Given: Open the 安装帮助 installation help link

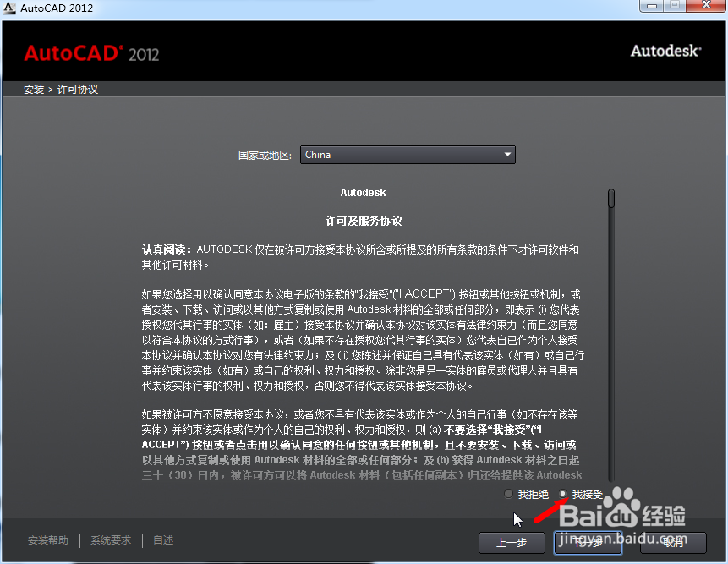Looking at the screenshot, I should coord(48,540).
